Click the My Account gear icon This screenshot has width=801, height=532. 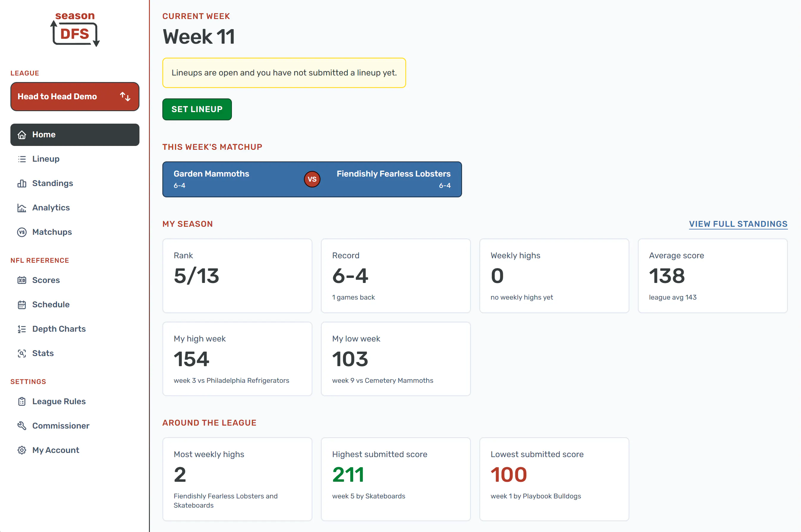point(22,450)
